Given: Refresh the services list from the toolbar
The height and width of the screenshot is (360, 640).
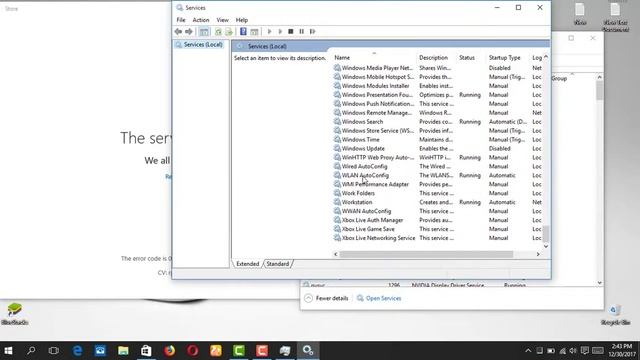Looking at the screenshot, I should pos(218,31).
